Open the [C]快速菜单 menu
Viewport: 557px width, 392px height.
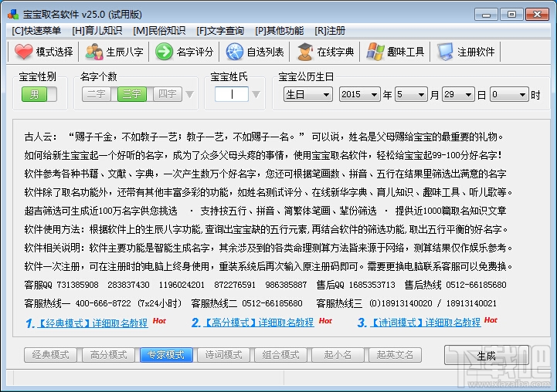click(36, 31)
